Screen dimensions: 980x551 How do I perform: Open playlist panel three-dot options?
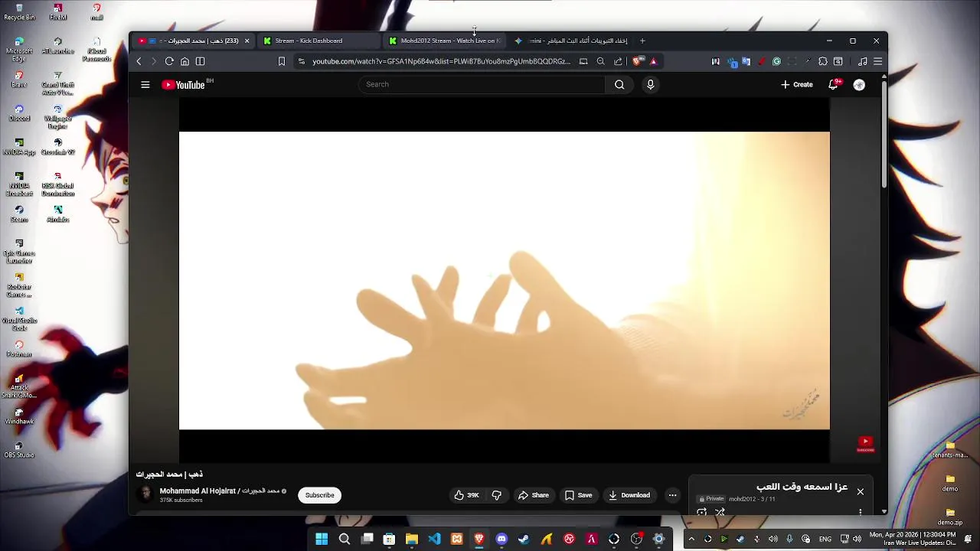point(860,511)
